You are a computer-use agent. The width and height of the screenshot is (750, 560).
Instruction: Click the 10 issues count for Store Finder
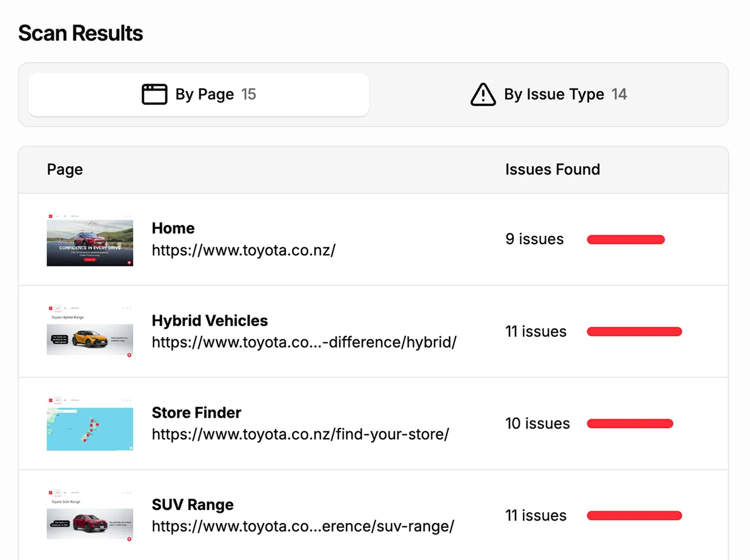click(537, 424)
